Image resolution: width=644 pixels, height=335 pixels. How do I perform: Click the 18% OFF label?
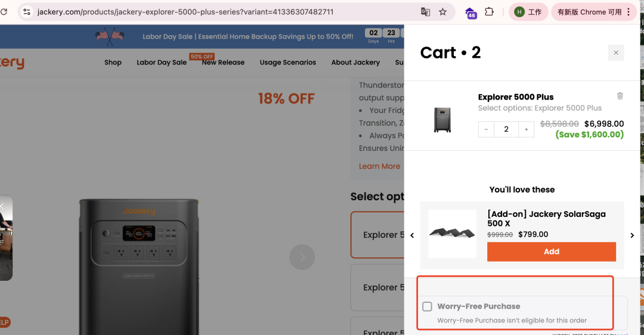point(286,98)
